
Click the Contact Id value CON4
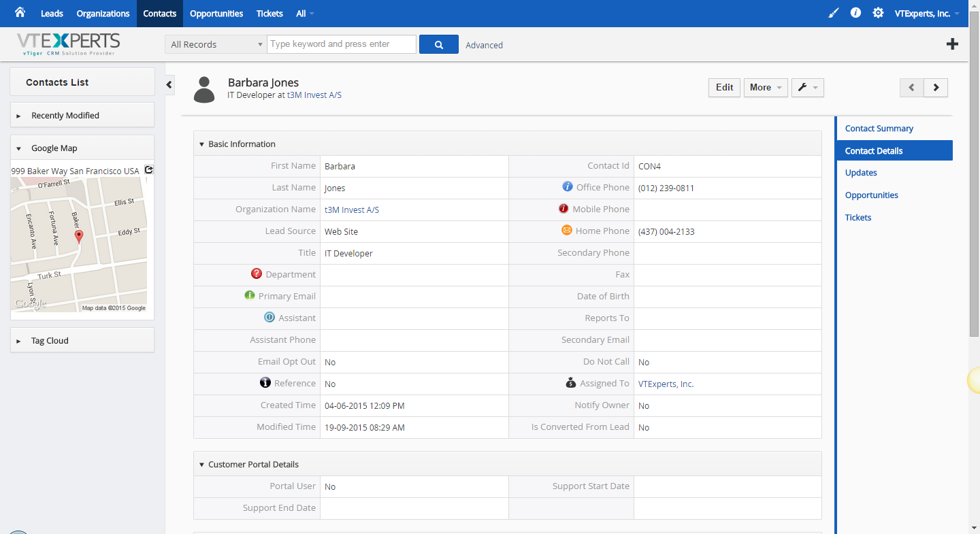click(x=650, y=167)
